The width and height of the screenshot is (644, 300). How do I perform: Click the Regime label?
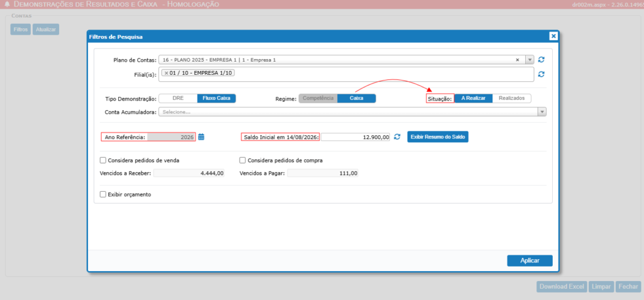click(286, 99)
